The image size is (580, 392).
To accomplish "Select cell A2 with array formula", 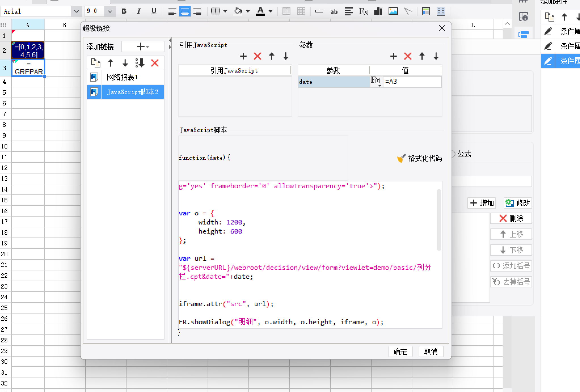I will pos(28,50).
